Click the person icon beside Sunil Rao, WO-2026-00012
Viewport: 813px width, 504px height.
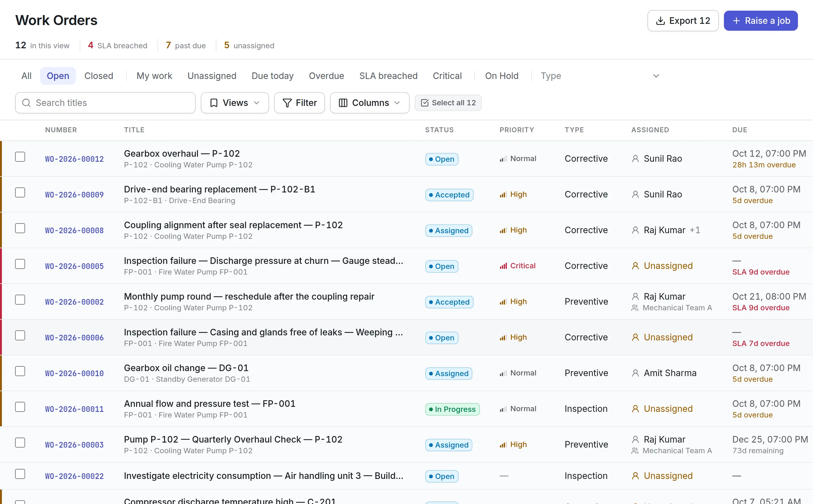(x=635, y=159)
